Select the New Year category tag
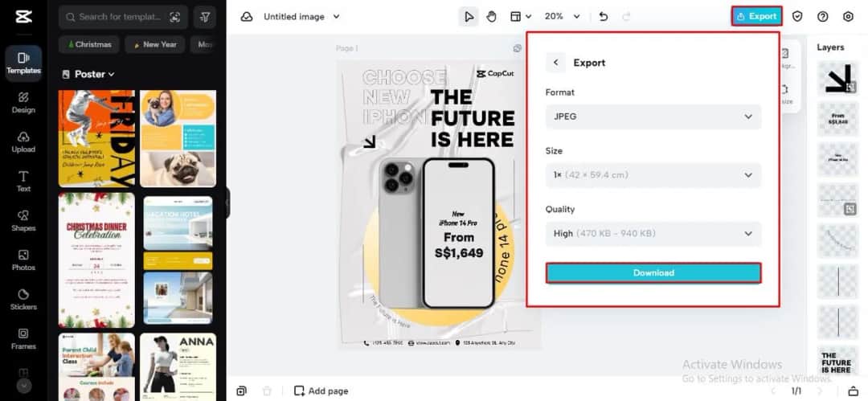The image size is (868, 401). tap(155, 45)
